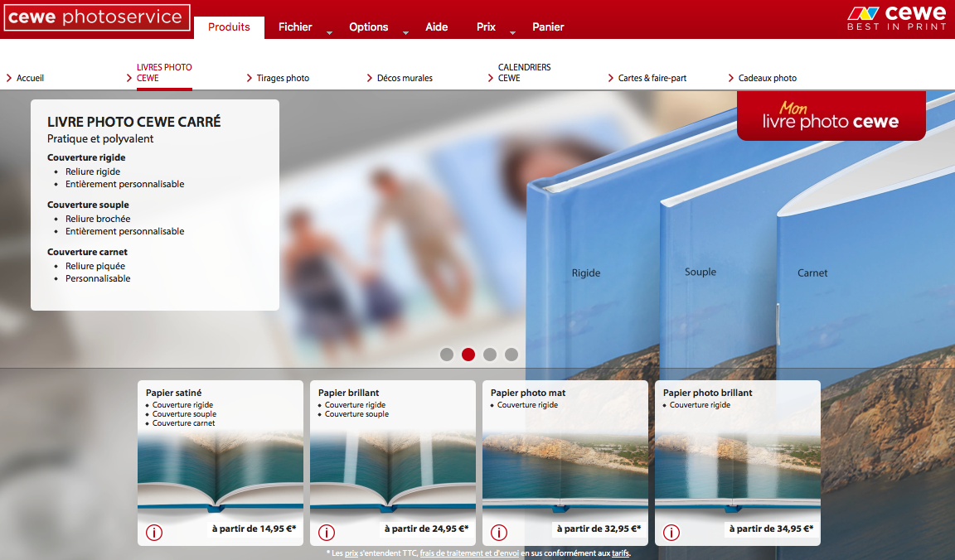This screenshot has height=560, width=955.
Task: Open the Produits tab
Action: [229, 27]
